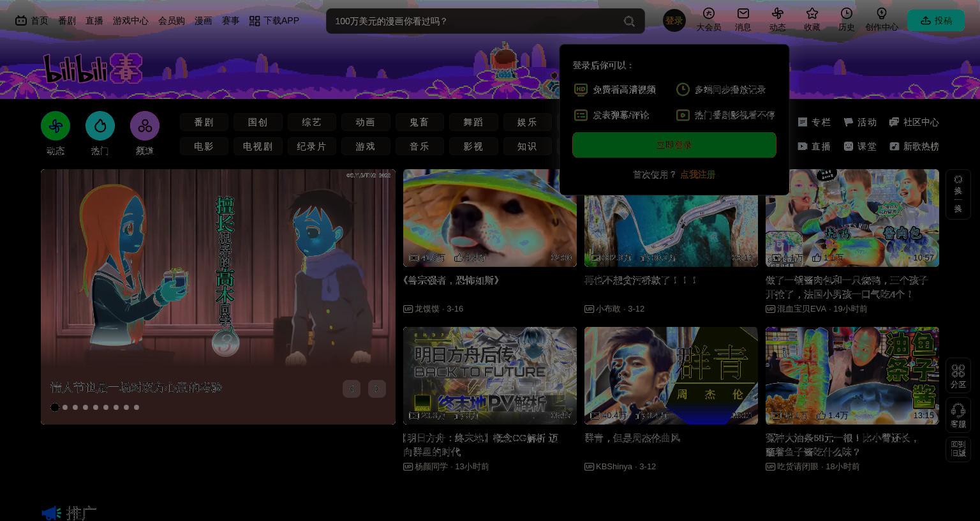Screen dimensions: 980x521
Task: Click the 推广 megaphone icon
Action: (52, 513)
